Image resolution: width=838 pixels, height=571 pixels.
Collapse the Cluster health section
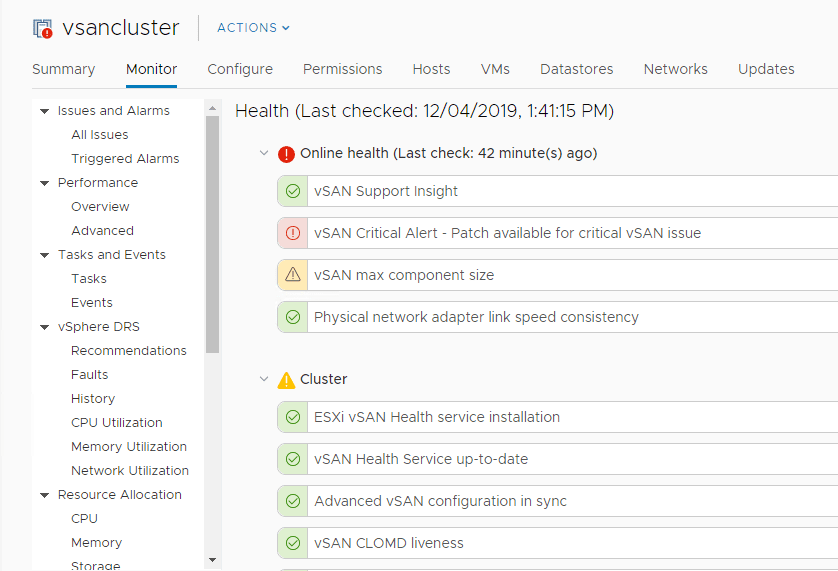coord(264,380)
